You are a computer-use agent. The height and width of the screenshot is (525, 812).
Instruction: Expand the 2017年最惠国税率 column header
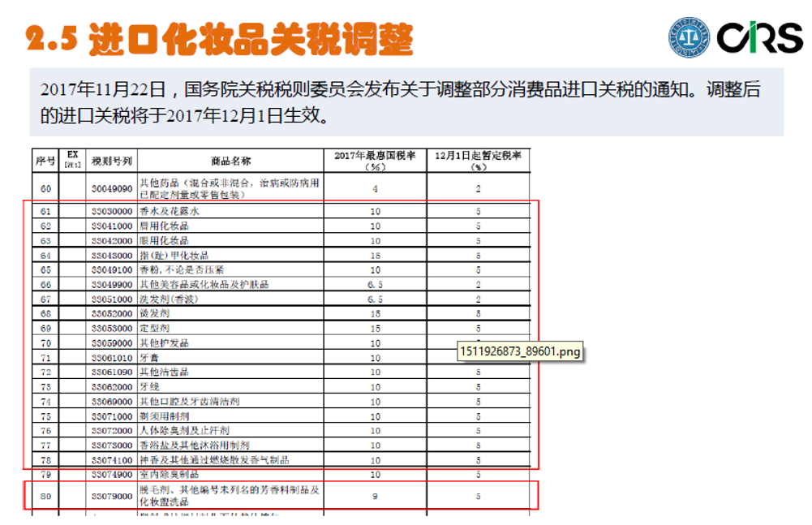tap(374, 159)
